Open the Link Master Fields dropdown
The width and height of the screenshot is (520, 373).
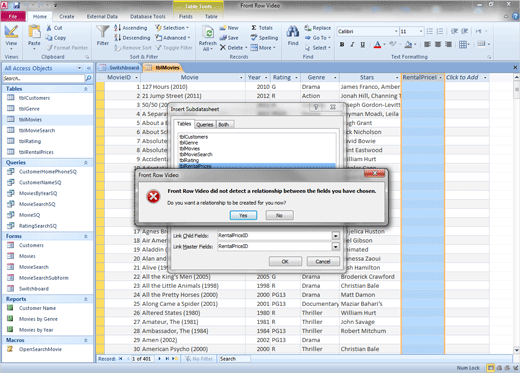(x=336, y=247)
